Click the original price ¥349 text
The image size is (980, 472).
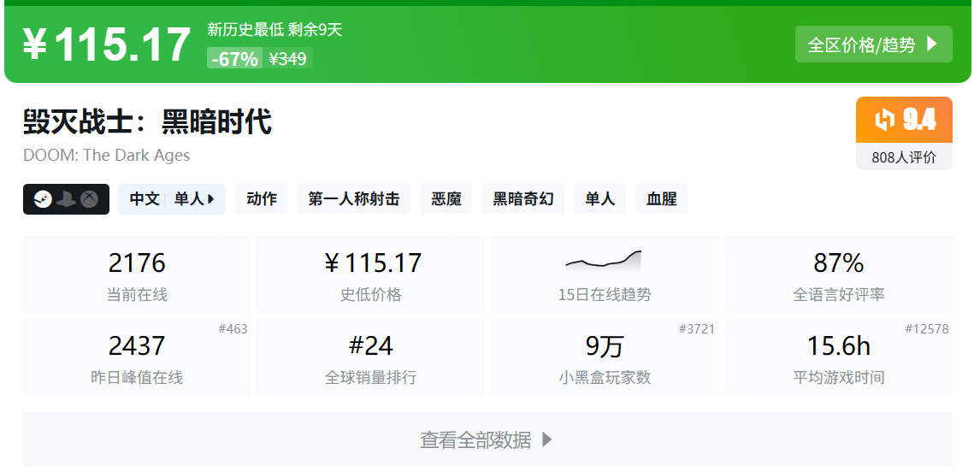pyautogui.click(x=287, y=59)
